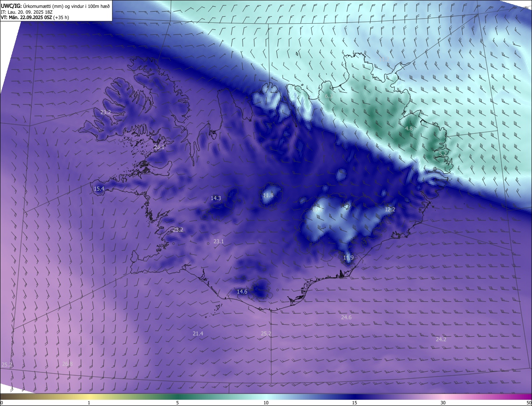Screen dimensions: 532x406
Task: Click the 15.4 value label
Action: (x=99, y=189)
